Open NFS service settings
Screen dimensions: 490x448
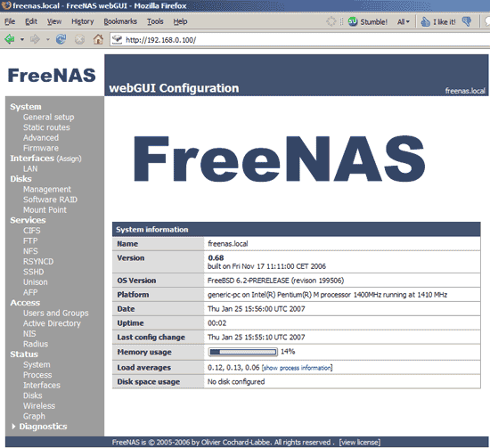pyautogui.click(x=30, y=251)
